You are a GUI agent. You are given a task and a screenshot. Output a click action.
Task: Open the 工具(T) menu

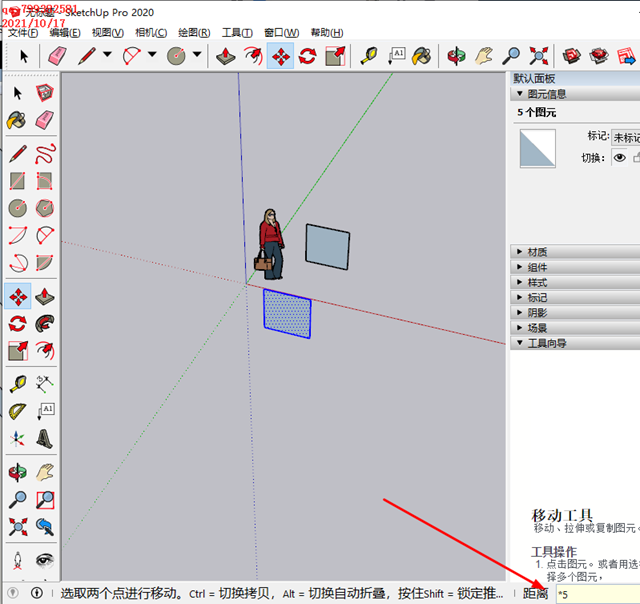pos(237,33)
